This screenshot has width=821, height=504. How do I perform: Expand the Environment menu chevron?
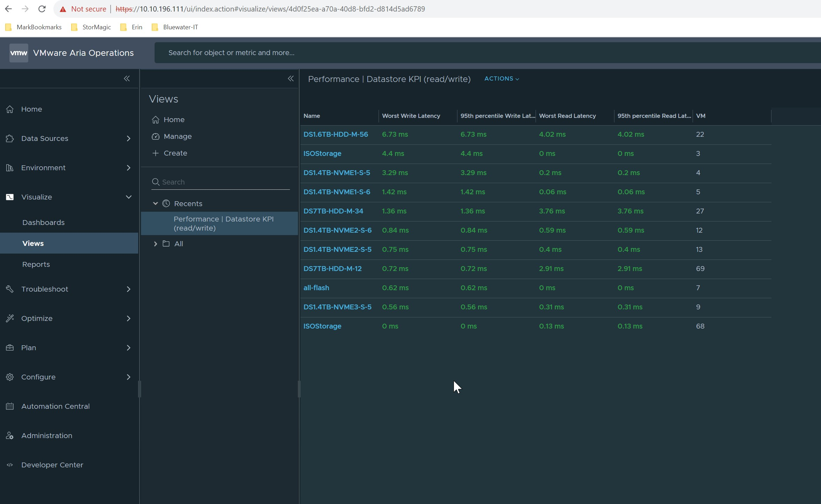(x=128, y=168)
